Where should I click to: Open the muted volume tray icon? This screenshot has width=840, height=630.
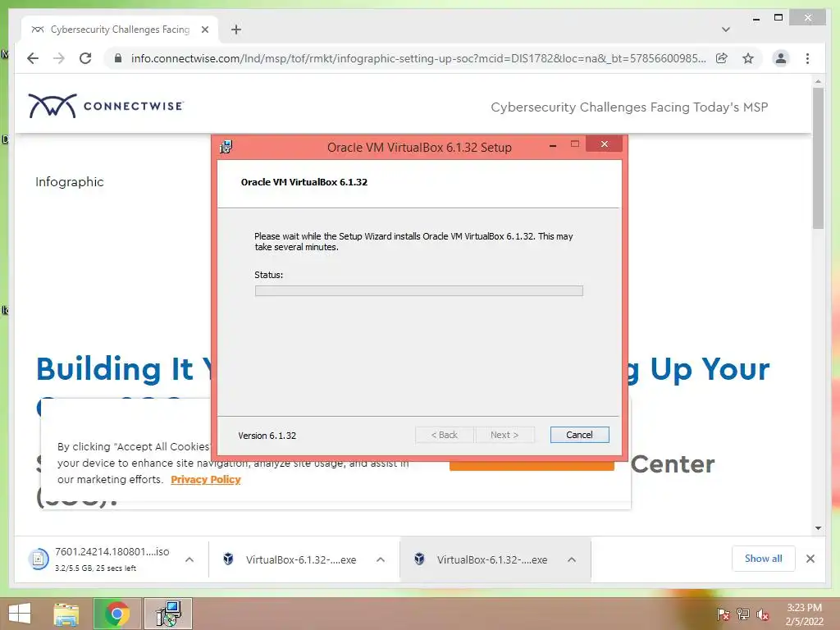click(x=763, y=614)
